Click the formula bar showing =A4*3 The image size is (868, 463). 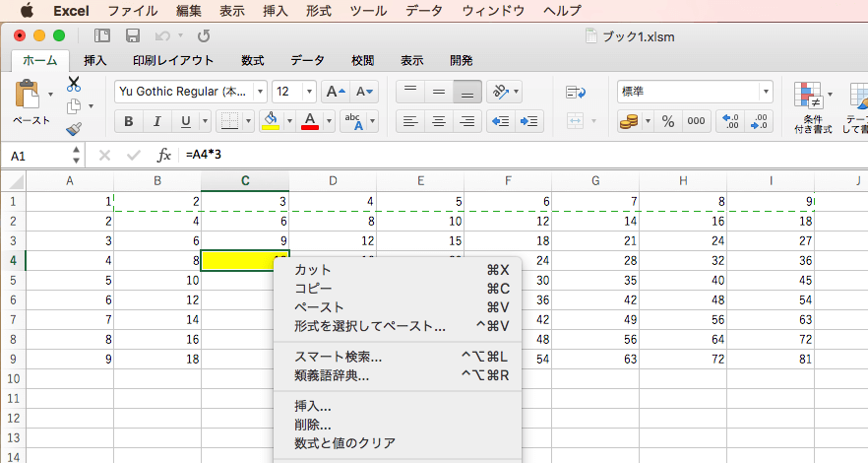click(524, 155)
